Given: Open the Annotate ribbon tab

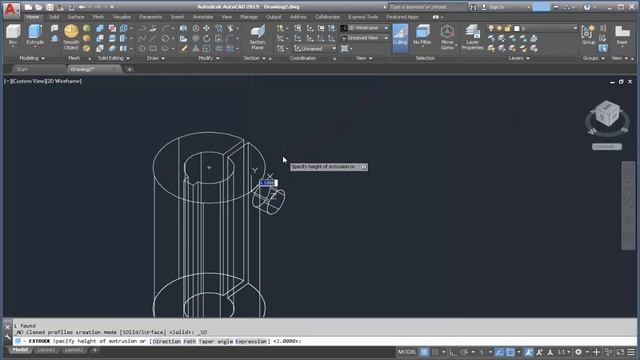Looking at the screenshot, I should (202, 17).
